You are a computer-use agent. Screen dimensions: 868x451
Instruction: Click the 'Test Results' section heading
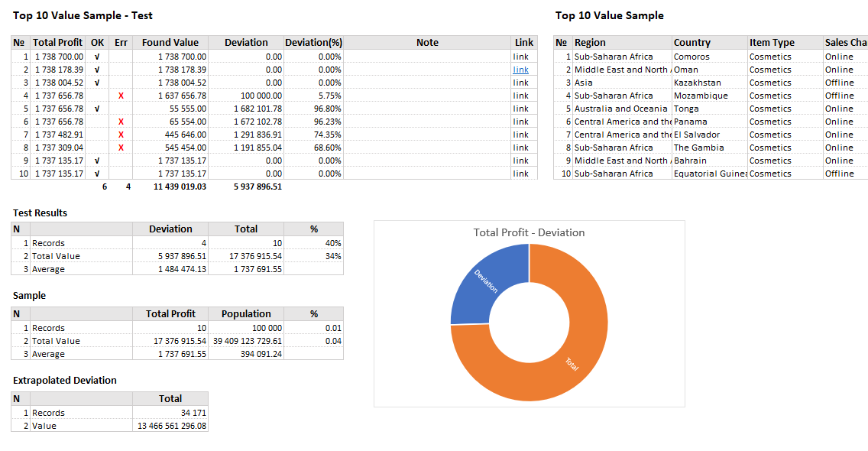pos(40,213)
